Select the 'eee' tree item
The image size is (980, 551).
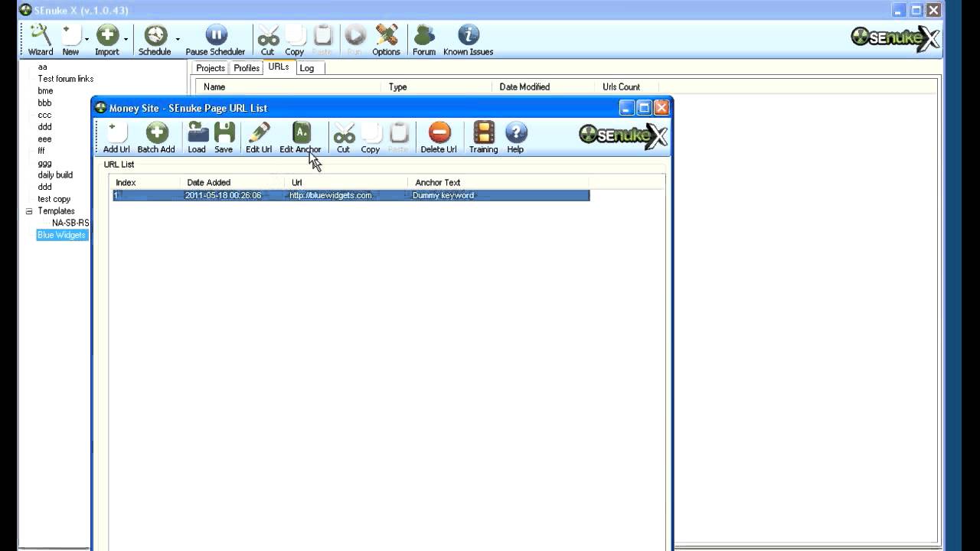click(44, 139)
